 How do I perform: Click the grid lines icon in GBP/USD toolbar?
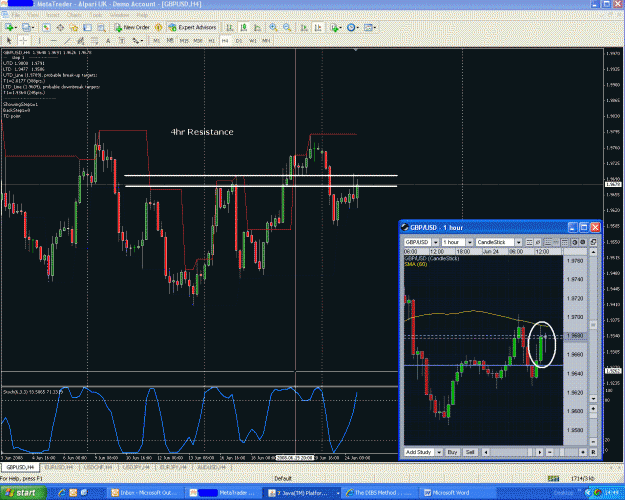click(x=564, y=242)
